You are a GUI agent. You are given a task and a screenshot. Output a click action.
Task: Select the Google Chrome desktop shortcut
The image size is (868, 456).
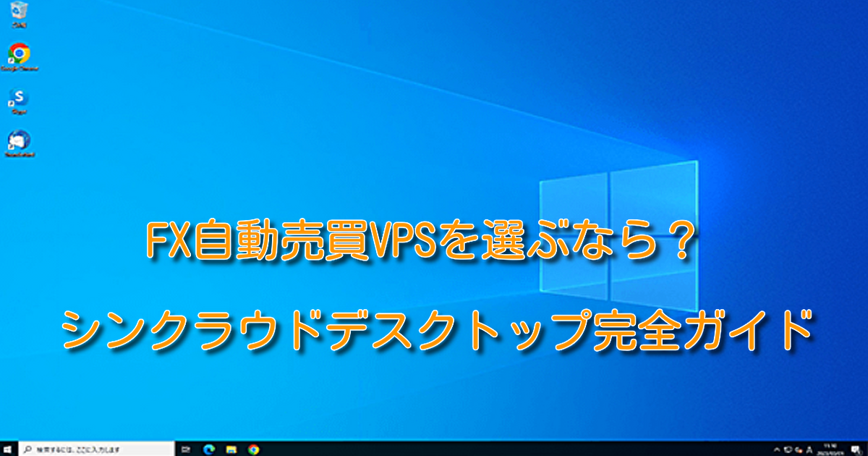pyautogui.click(x=19, y=57)
